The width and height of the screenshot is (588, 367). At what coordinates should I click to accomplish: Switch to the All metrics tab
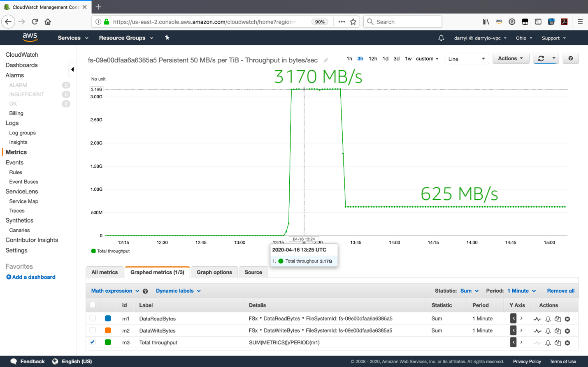(x=105, y=272)
